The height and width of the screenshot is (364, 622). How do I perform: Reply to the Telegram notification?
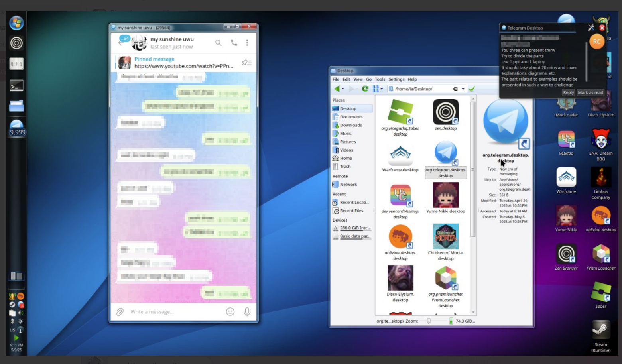tap(569, 92)
